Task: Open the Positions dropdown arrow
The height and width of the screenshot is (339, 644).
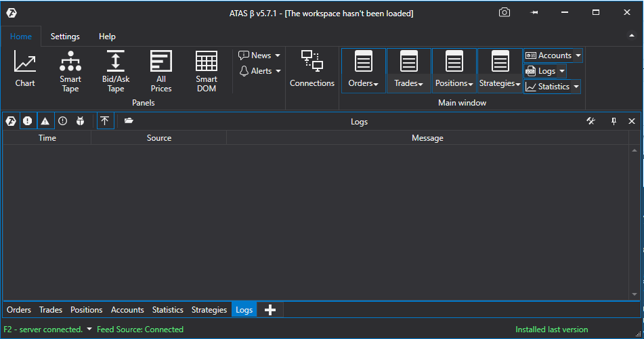Action: tap(471, 84)
